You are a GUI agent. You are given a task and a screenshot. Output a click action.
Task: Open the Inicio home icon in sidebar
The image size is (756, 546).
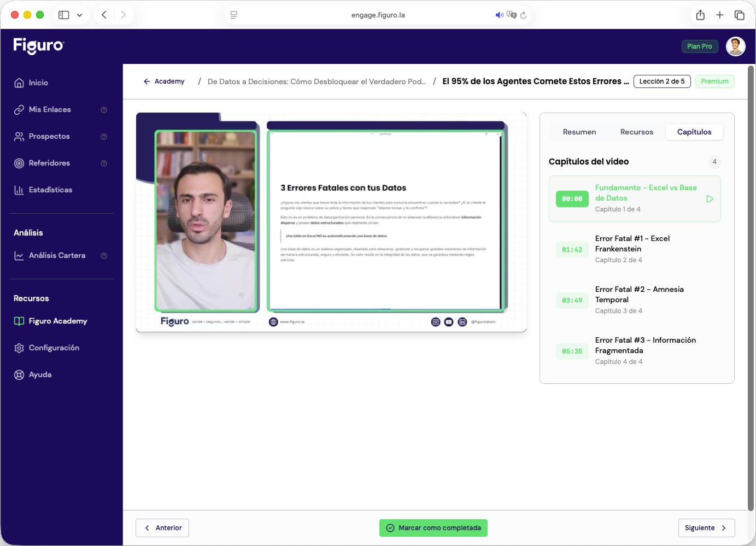click(20, 83)
